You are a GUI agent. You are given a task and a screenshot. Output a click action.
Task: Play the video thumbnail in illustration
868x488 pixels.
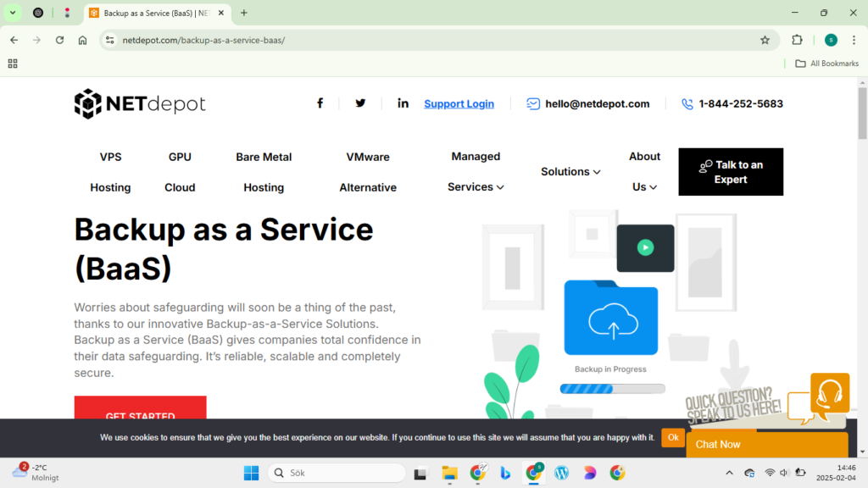[645, 248]
